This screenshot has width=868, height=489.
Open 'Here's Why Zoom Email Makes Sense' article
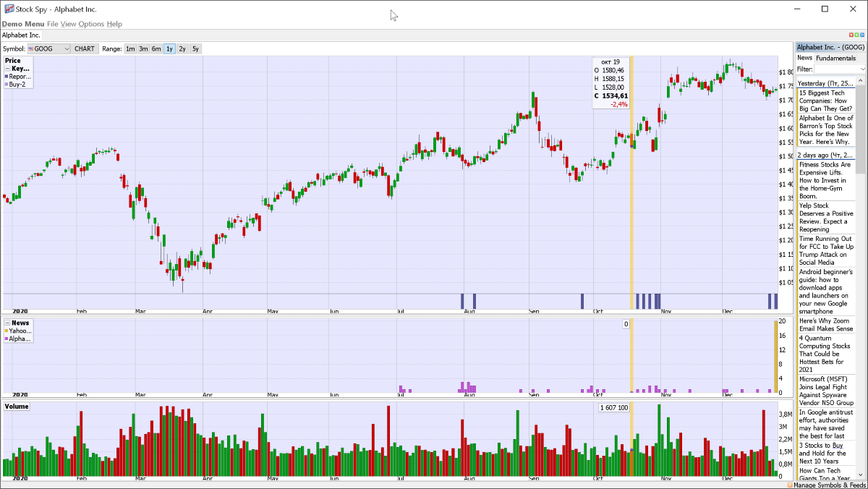(826, 324)
